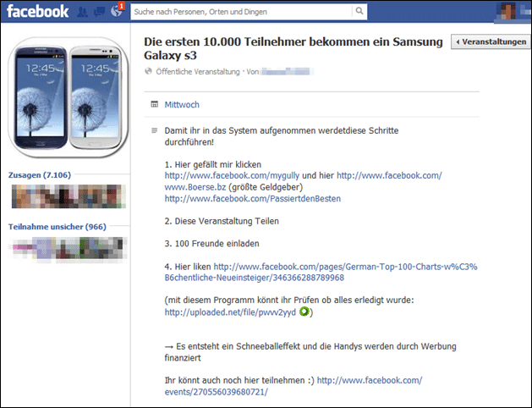Open the messages icon in header
This screenshot has width=532, height=408.
[x=99, y=12]
